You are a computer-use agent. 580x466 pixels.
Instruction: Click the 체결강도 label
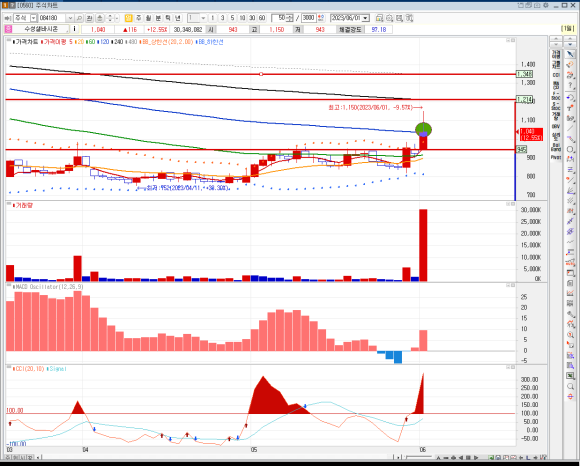click(350, 29)
